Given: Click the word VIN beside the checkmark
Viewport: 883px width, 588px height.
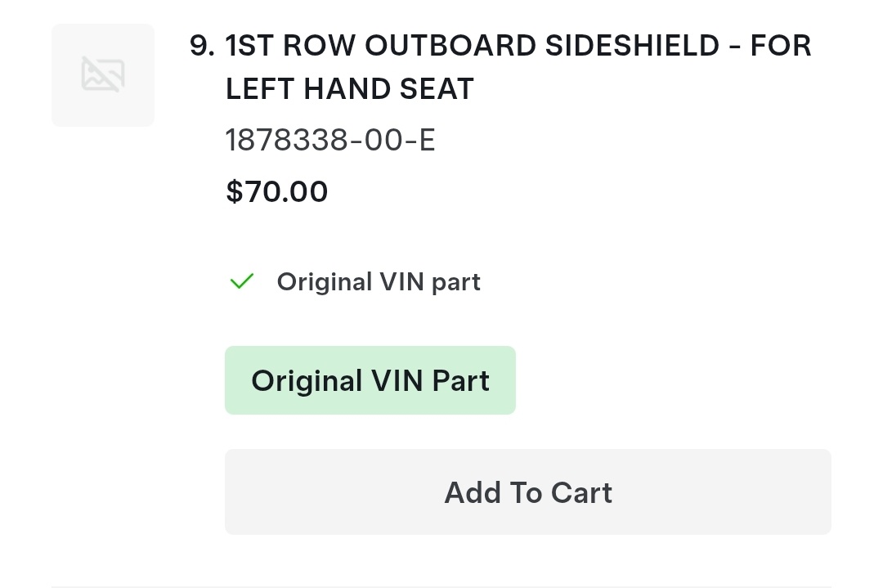Looking at the screenshot, I should point(402,282).
